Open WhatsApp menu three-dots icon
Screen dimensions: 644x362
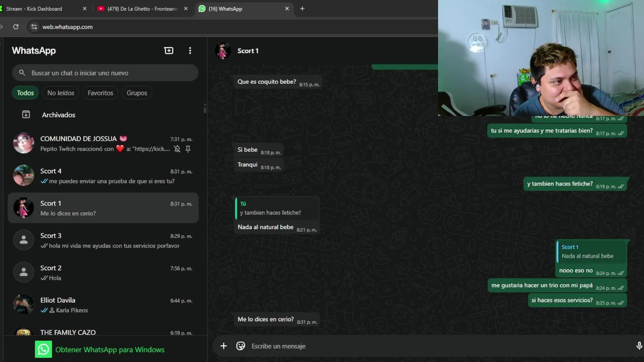click(x=190, y=50)
